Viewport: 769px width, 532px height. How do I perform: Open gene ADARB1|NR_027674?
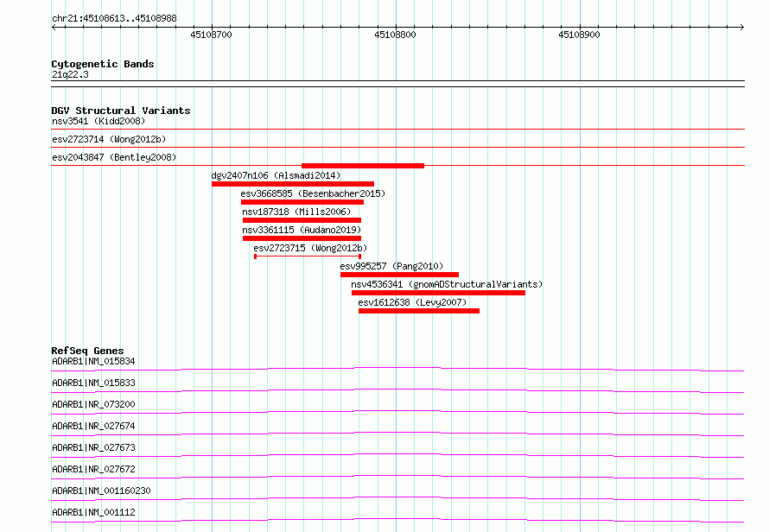coord(93,426)
